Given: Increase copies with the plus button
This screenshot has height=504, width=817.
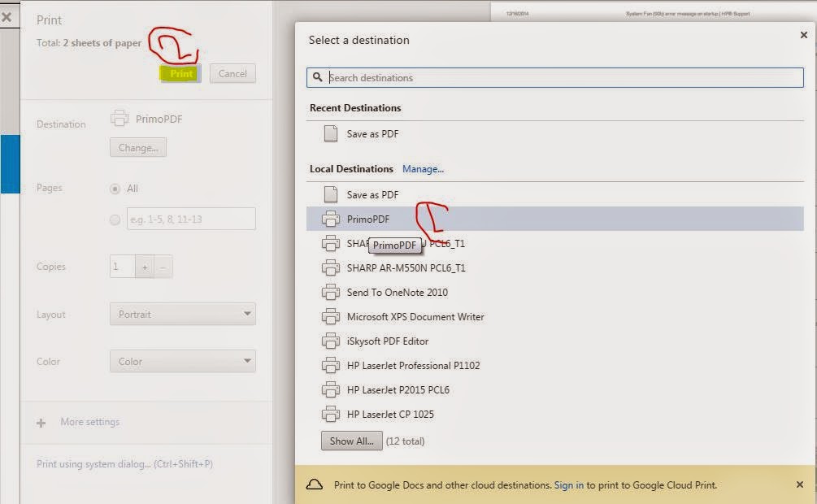Looking at the screenshot, I should pos(145,267).
